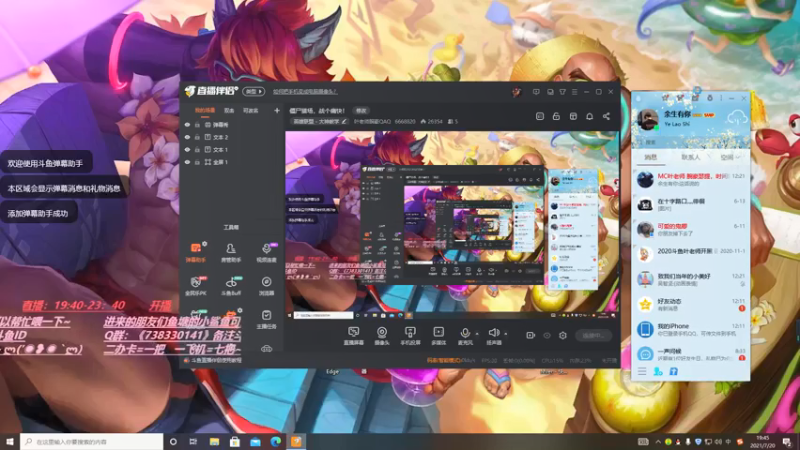Toggle visibility of 全屏 1 layer
Screen dimensions: 800x450
pos(187,162)
